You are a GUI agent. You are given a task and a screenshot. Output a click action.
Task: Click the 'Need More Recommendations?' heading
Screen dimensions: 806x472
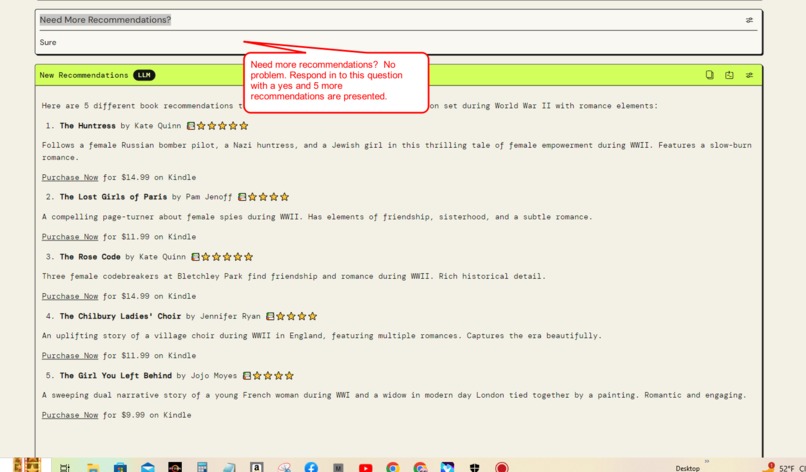coord(105,20)
